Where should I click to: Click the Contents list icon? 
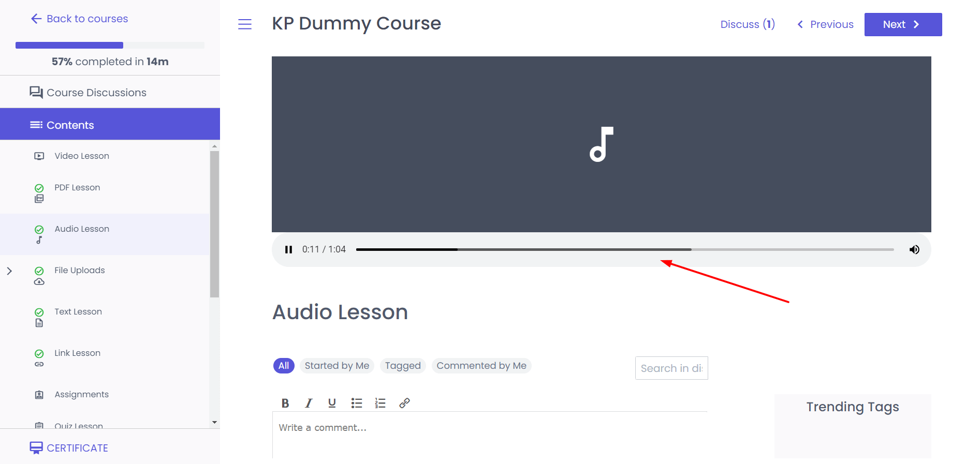pos(36,125)
